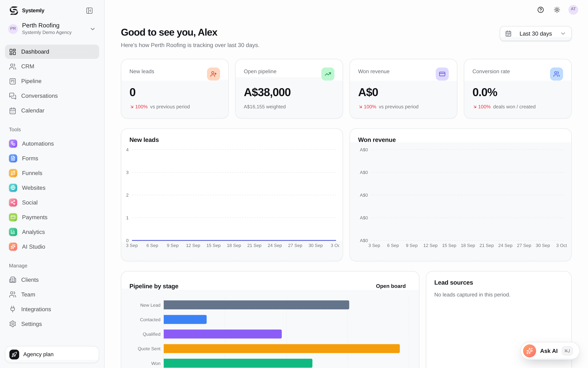Click the green Payments card icon

click(13, 217)
